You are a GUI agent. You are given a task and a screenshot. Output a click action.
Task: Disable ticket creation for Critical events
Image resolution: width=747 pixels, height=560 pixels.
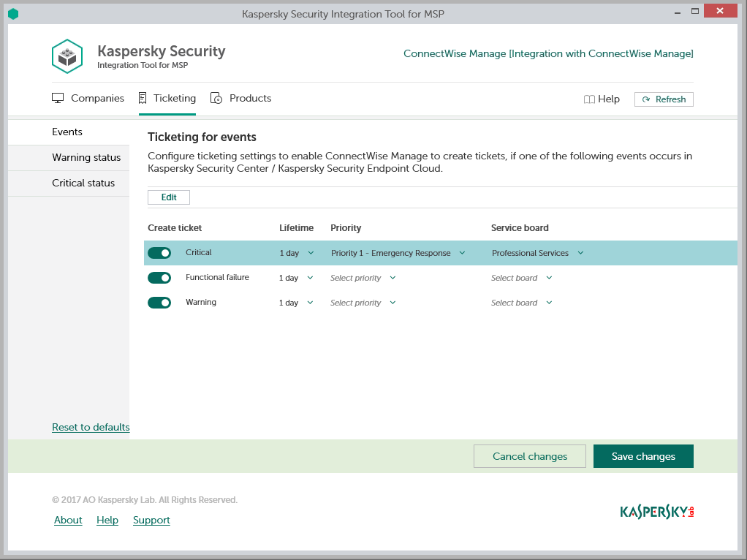(x=159, y=253)
